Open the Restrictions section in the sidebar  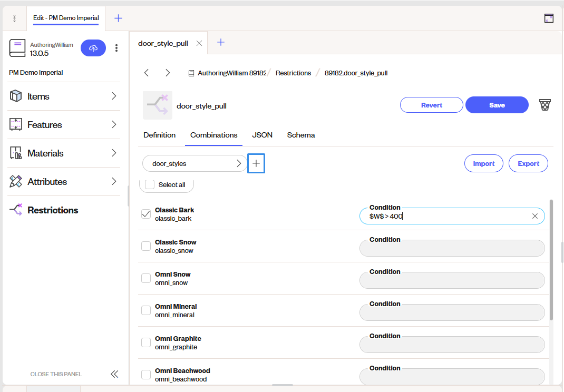(53, 210)
